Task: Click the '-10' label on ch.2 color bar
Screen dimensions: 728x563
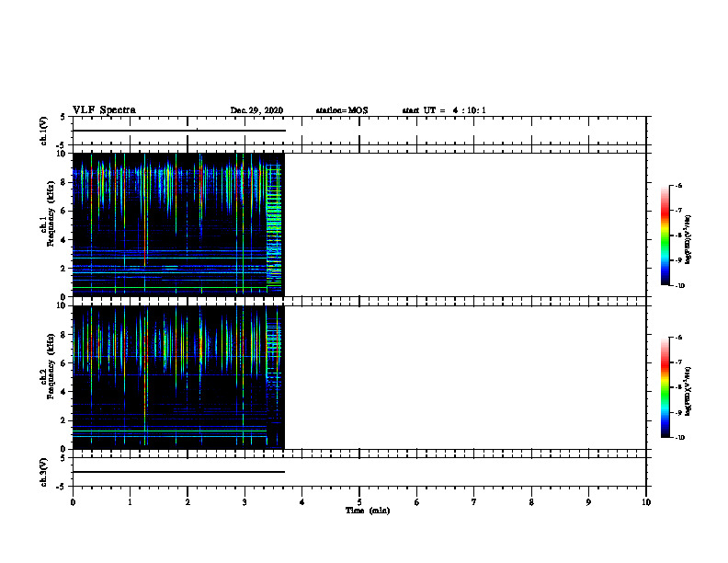Action: click(x=679, y=438)
